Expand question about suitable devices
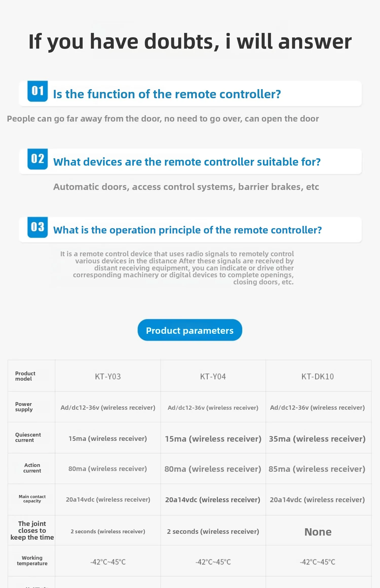 click(190, 162)
